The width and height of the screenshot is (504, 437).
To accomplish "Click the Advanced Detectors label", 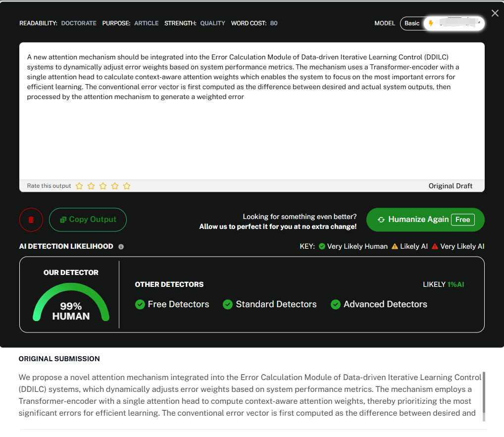I will [x=385, y=304].
